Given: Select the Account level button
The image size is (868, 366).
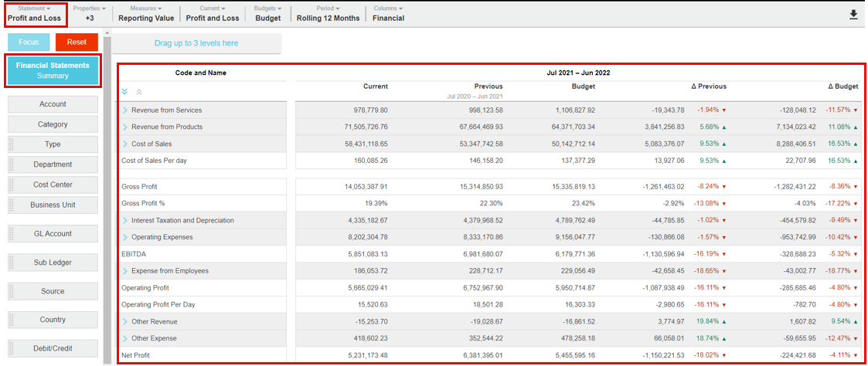Looking at the screenshot, I should [53, 104].
